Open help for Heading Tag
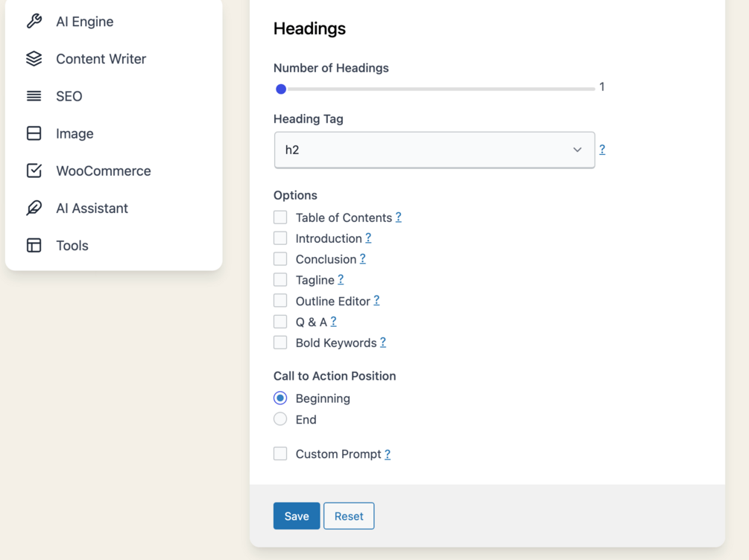This screenshot has width=749, height=560. [x=602, y=150]
